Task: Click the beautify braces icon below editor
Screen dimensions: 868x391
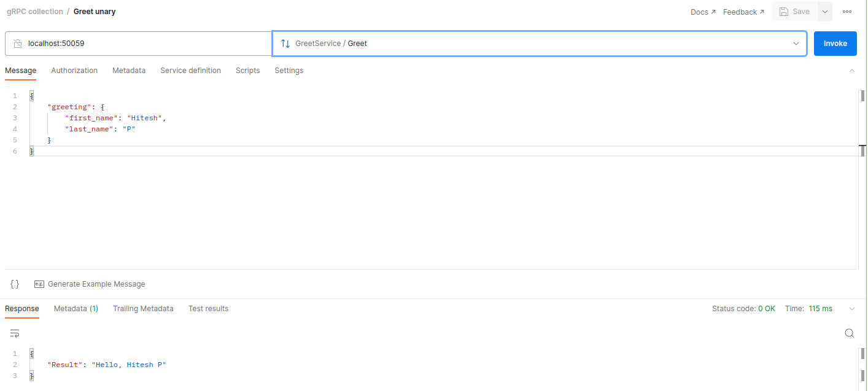Action: (x=15, y=284)
